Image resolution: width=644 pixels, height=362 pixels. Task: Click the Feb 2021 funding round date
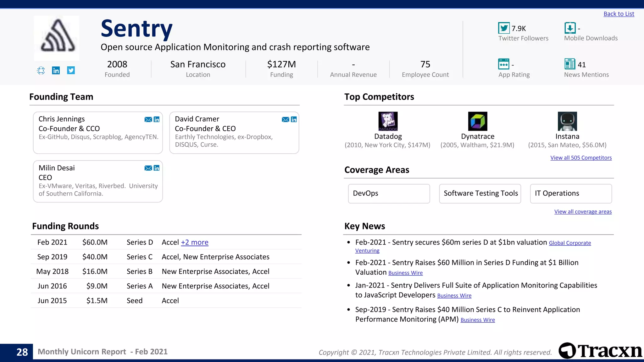click(52, 242)
